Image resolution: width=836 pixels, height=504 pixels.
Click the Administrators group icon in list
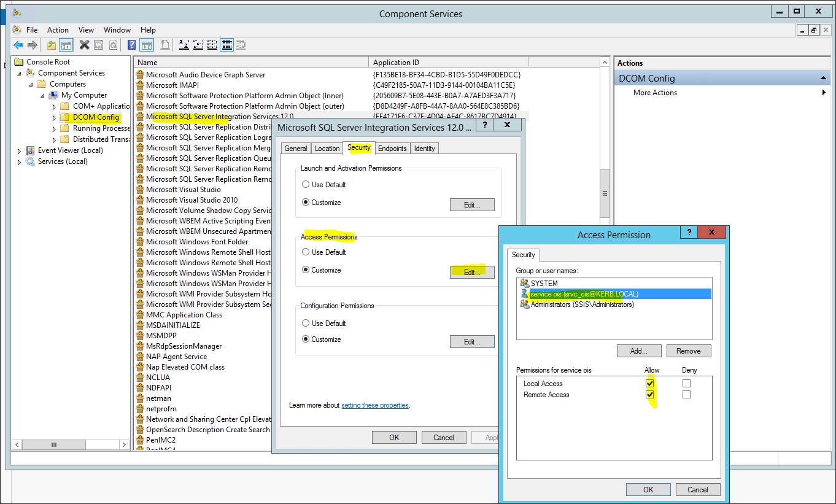coord(524,304)
